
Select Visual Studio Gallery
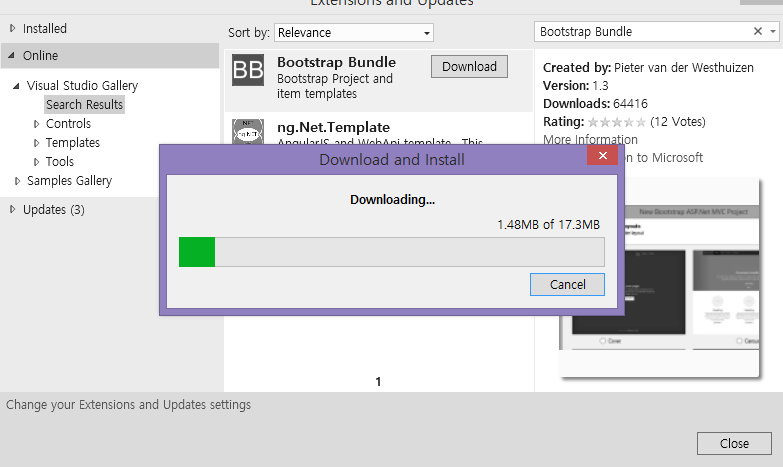tap(82, 85)
